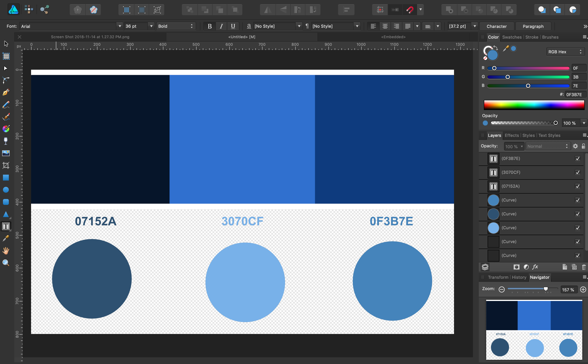Activate the Pen tool
Screen dimensions: 588x364
point(6,92)
